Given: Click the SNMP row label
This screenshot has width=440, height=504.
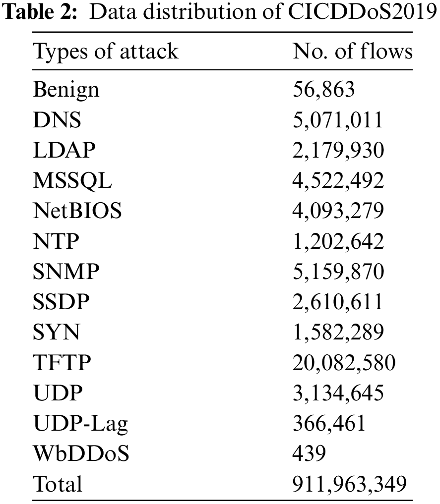Looking at the screenshot, I should pyautogui.click(x=66, y=272).
